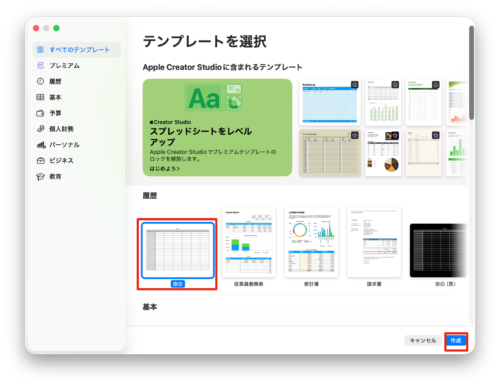500x387 pixels.
Task: Select the パーソナル chart icon
Action: click(x=40, y=145)
